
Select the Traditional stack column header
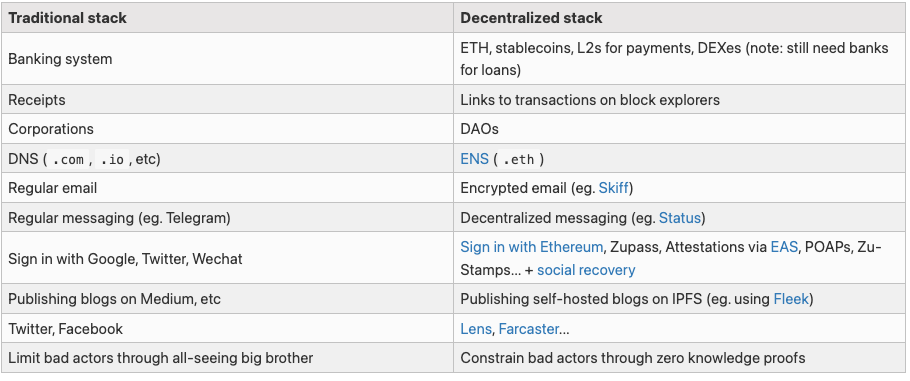tap(228, 18)
